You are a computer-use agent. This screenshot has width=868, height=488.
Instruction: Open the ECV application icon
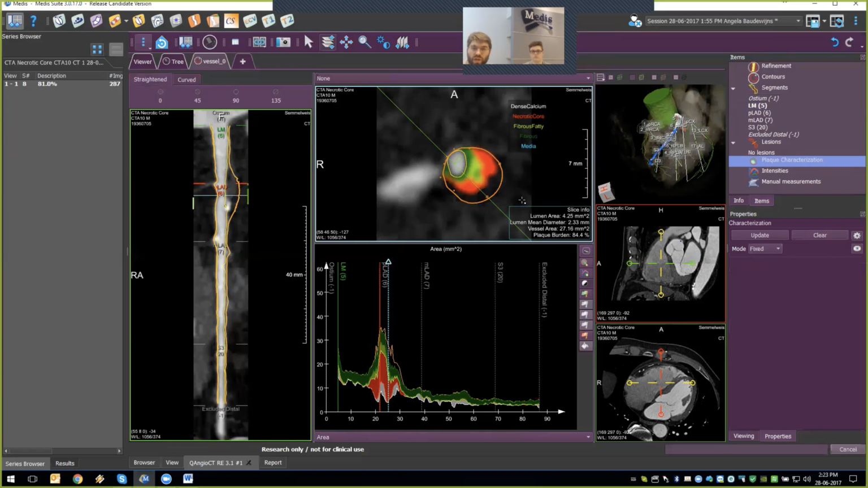point(250,21)
